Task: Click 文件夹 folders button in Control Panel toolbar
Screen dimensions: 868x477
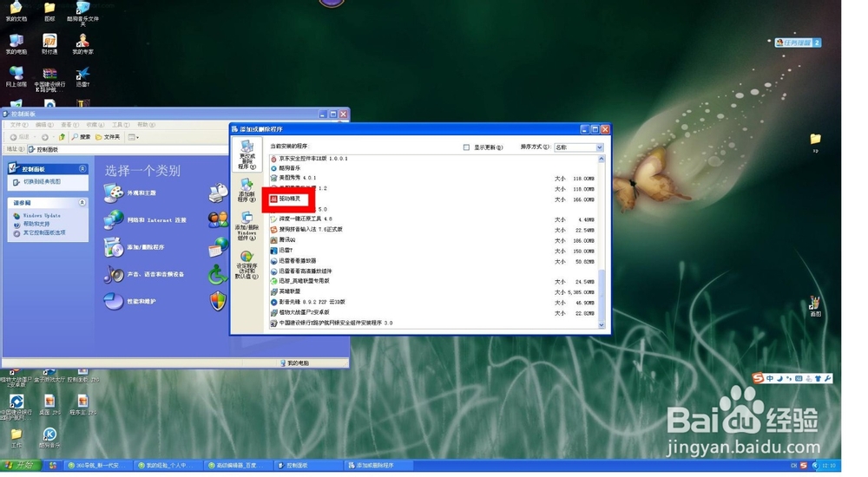Action: point(108,137)
